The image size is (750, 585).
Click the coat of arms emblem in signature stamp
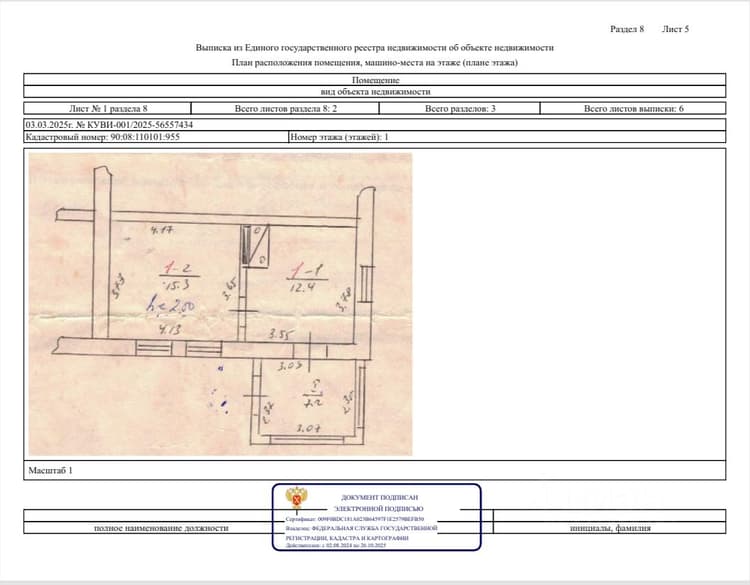(x=297, y=498)
